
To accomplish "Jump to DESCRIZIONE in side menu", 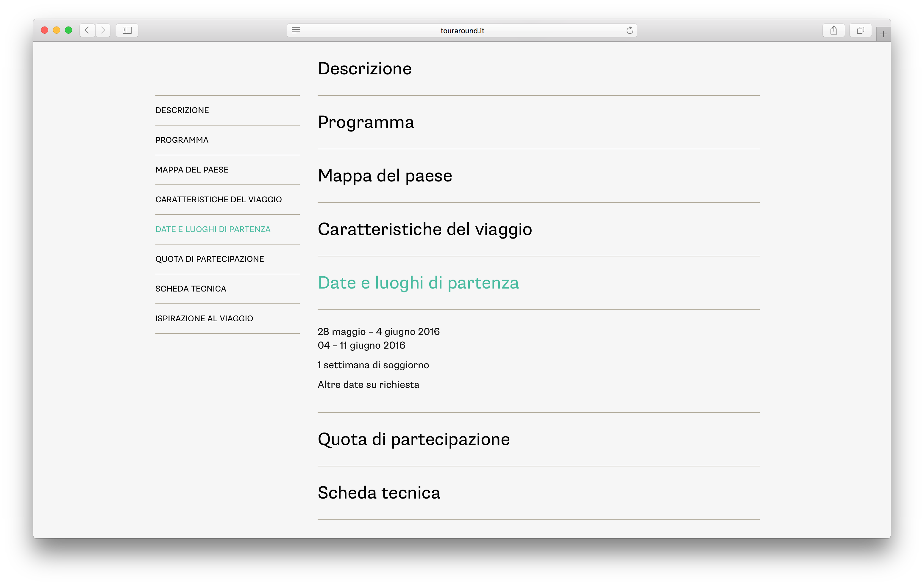I will [x=182, y=110].
